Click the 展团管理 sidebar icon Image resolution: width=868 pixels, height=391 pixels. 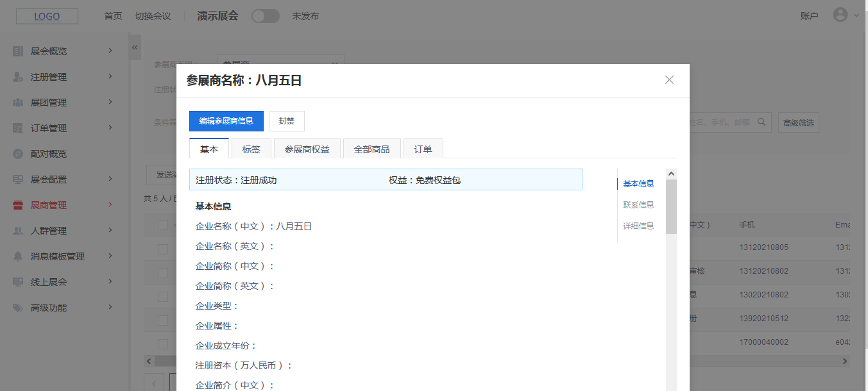pyautogui.click(x=18, y=103)
